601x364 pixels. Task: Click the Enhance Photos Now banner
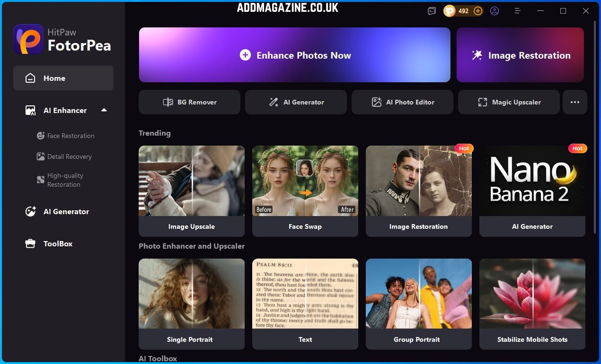294,55
